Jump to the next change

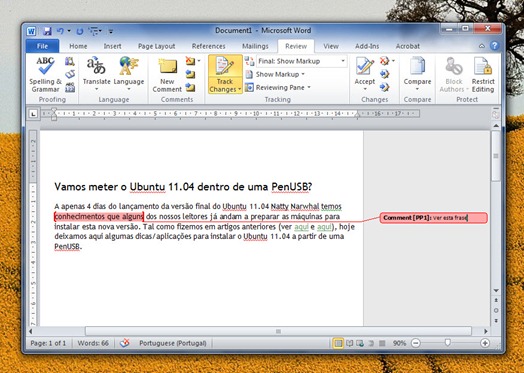[385, 87]
